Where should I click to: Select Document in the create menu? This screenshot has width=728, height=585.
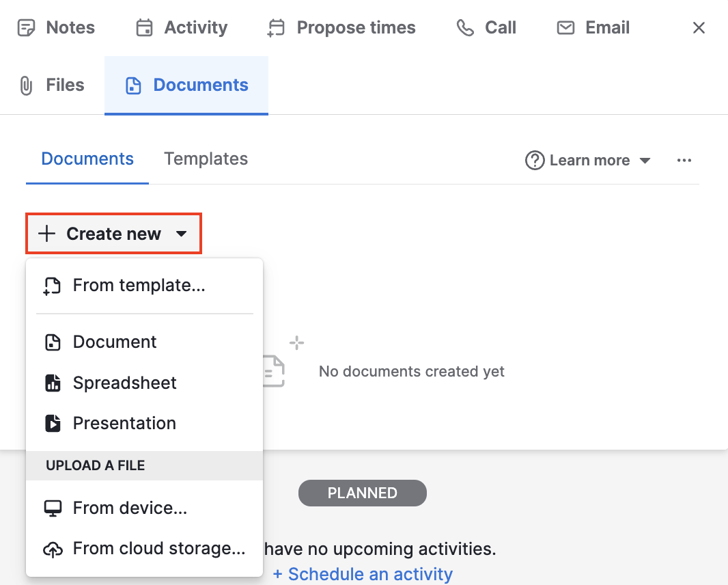[x=114, y=342]
